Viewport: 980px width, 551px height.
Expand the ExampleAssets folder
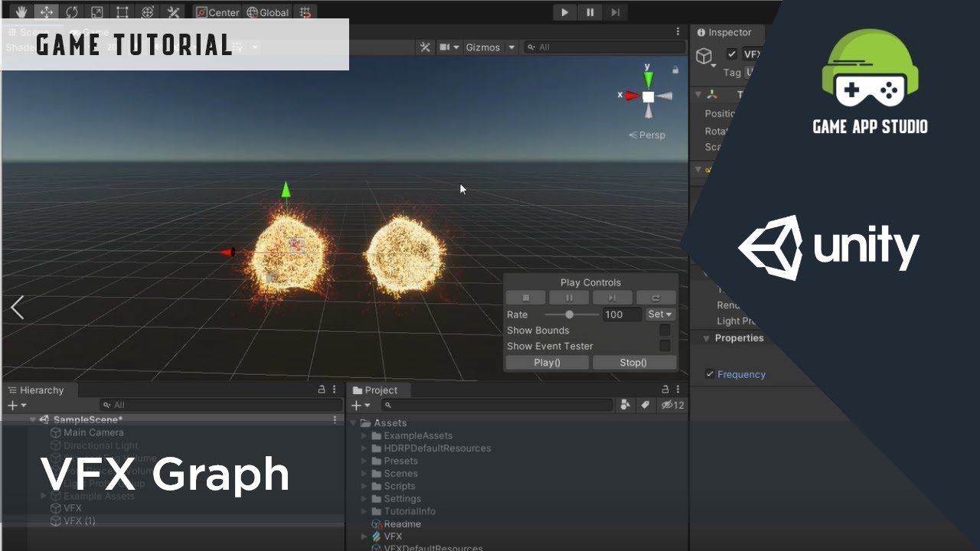(364, 435)
